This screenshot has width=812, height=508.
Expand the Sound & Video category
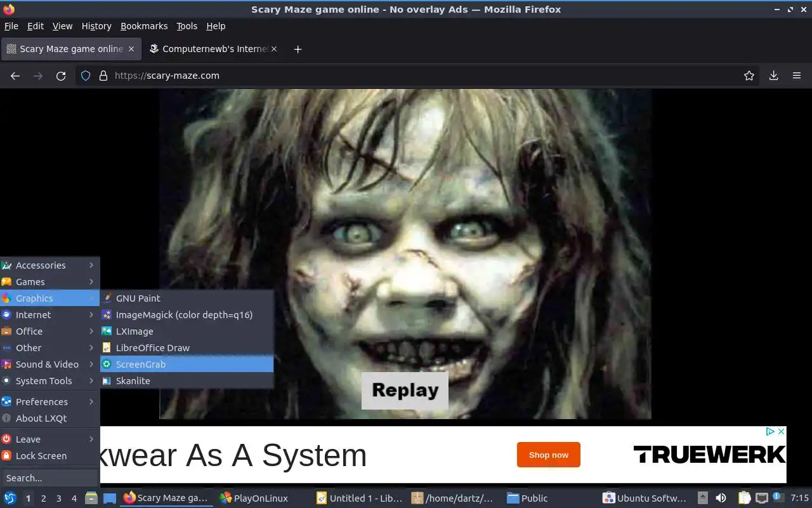pyautogui.click(x=49, y=364)
